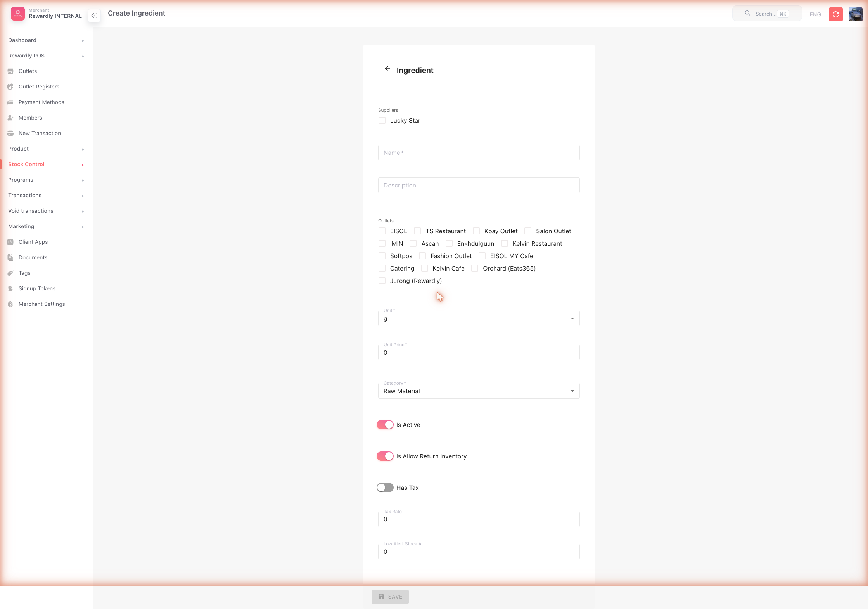Click the Members sidebar icon
The width and height of the screenshot is (868, 609).
coord(10,118)
